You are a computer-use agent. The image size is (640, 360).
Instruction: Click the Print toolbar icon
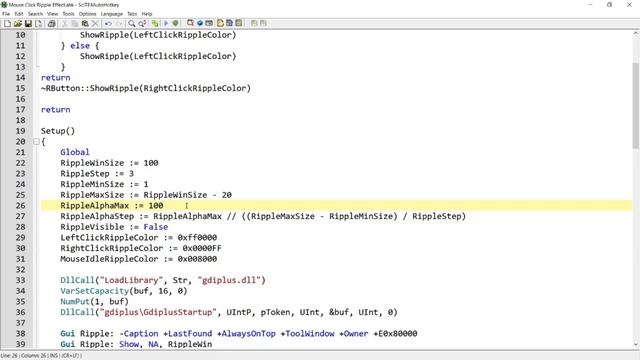tap(51, 24)
